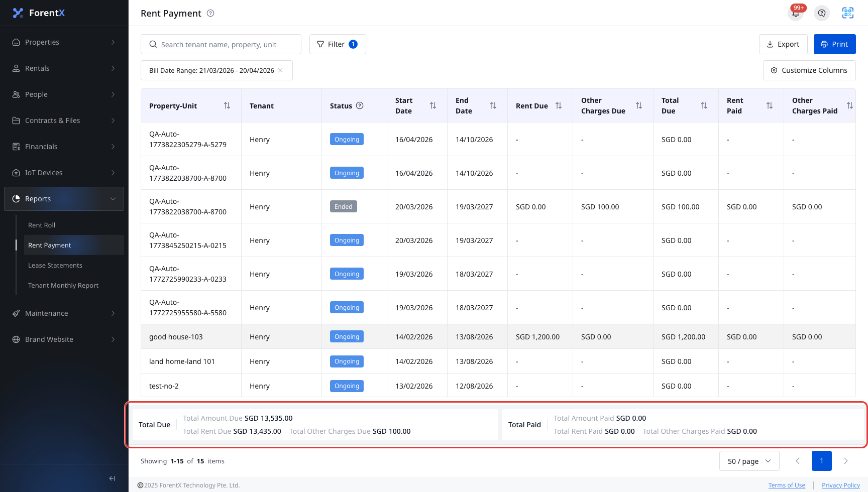Open the help support icon in header
Image resolution: width=868 pixels, height=492 pixels.
[x=822, y=13]
